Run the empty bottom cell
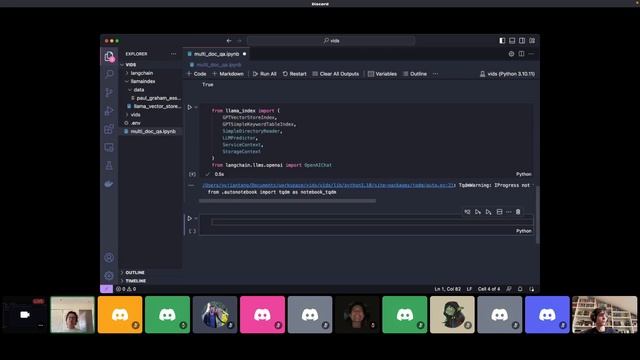The image size is (640, 360). click(x=189, y=218)
